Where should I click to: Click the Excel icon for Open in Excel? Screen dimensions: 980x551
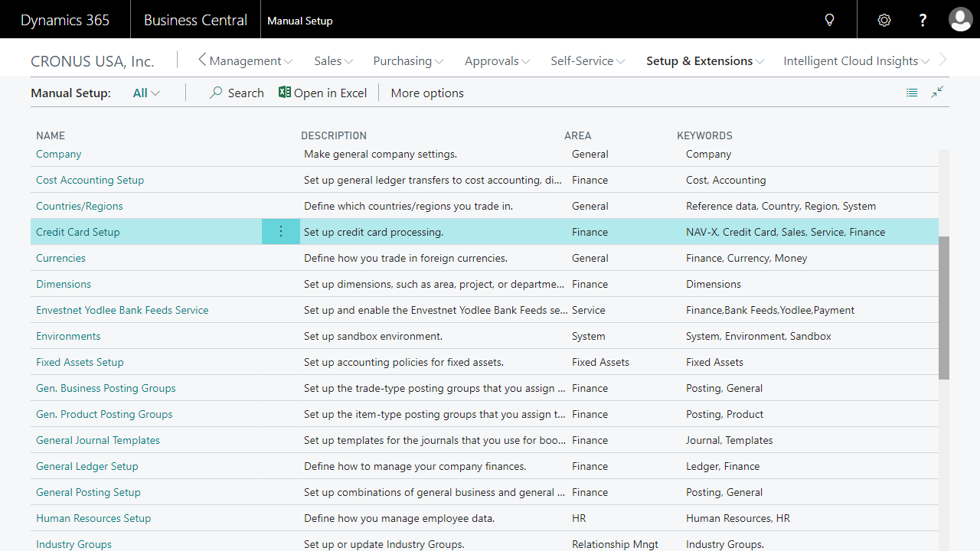(284, 93)
